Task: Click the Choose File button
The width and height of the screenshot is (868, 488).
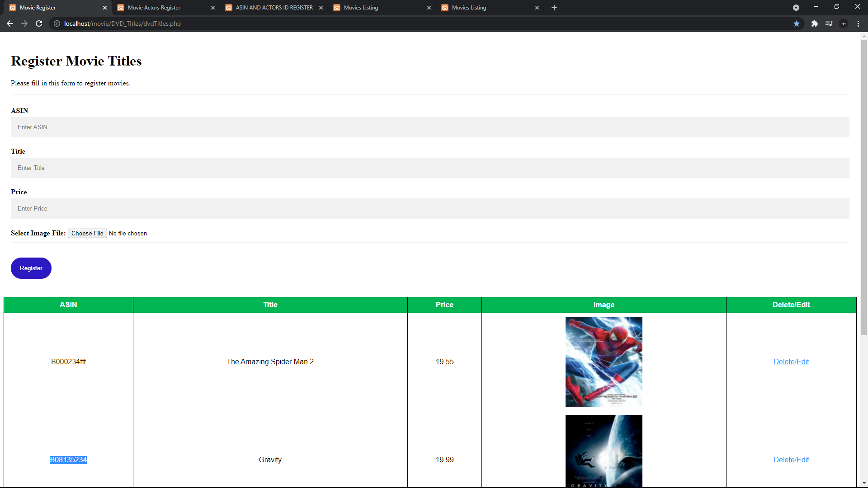Action: [87, 234]
